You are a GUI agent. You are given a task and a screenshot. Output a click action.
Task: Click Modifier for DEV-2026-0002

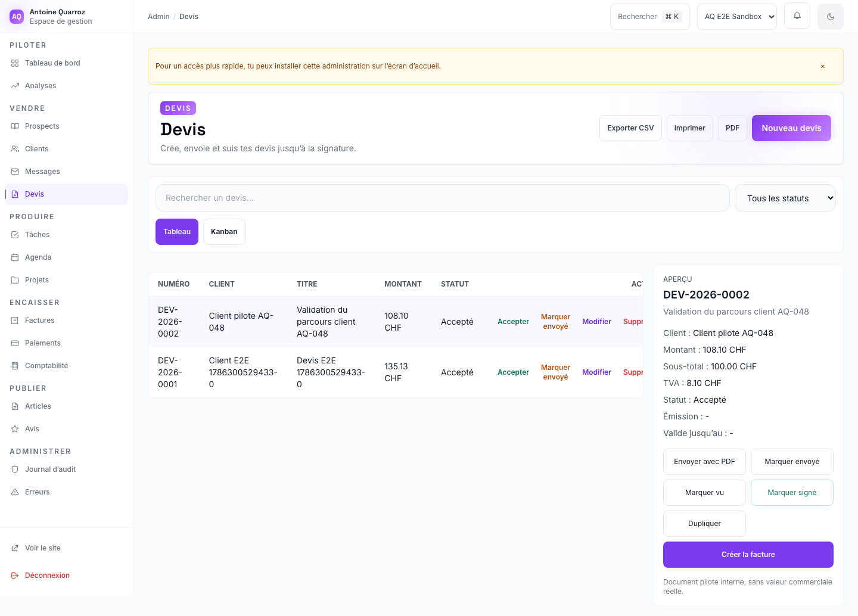point(596,322)
